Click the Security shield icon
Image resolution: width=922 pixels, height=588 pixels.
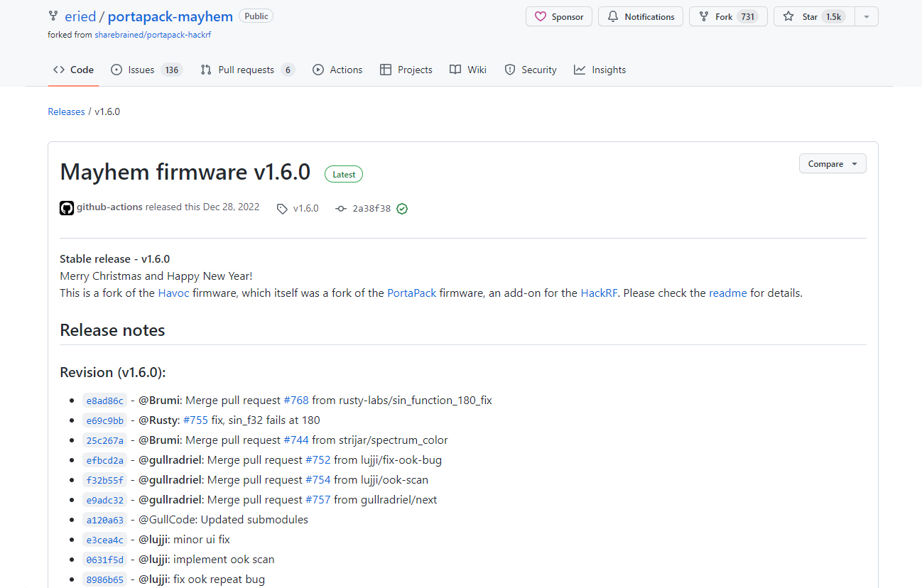[x=510, y=70]
